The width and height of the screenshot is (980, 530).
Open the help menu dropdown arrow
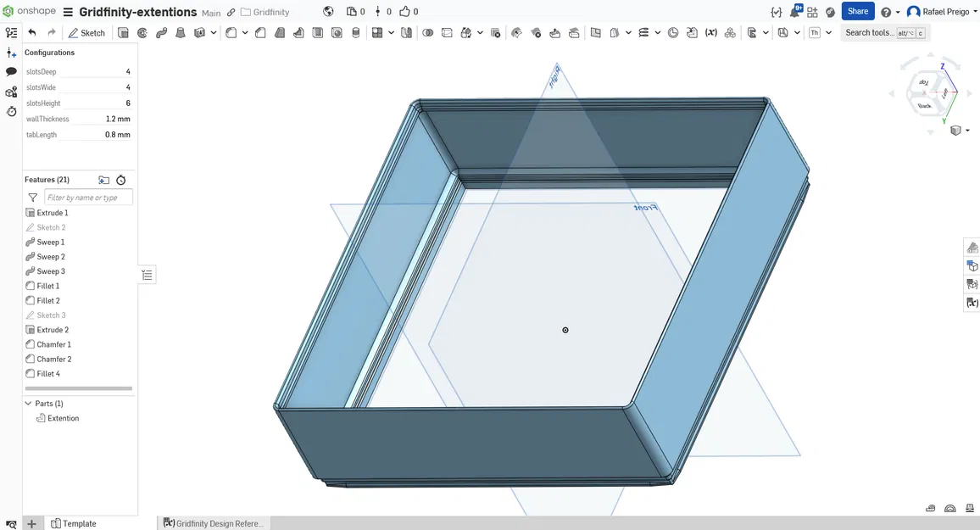click(898, 12)
